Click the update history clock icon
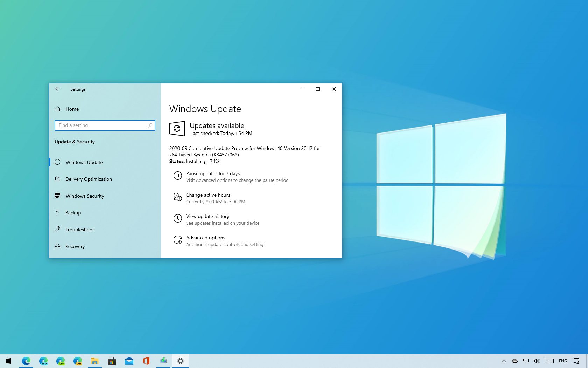This screenshot has height=368, width=588. (178, 218)
